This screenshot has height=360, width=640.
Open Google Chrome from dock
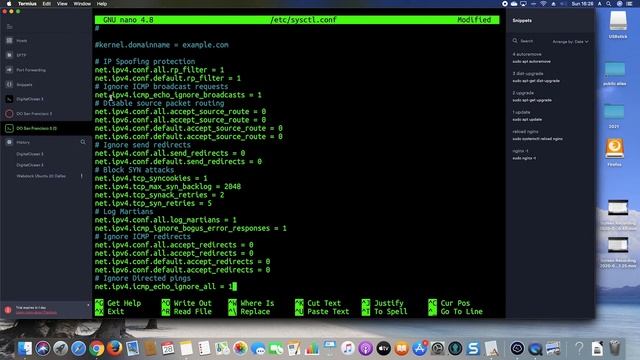click(96, 348)
